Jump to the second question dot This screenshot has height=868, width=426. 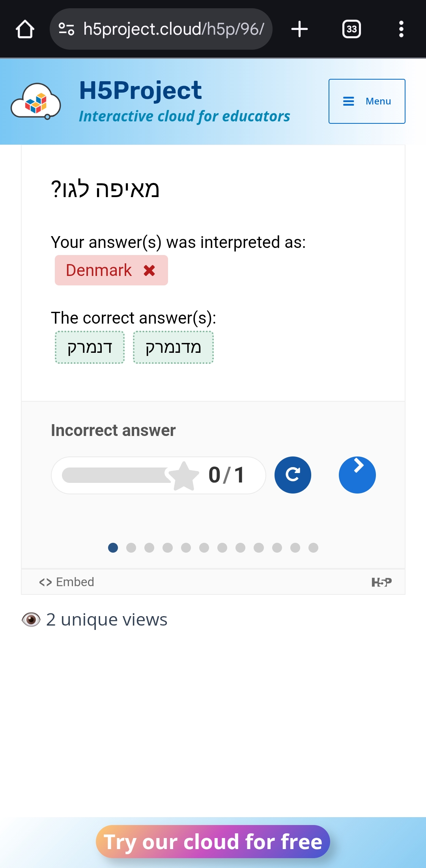tap(131, 548)
